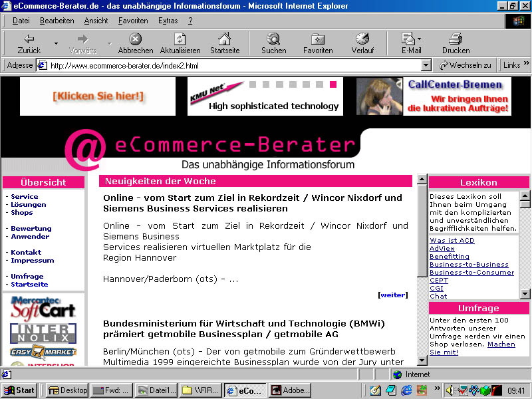Click the address bar URL field
Viewport: 532px width, 399px height.
[234, 65]
